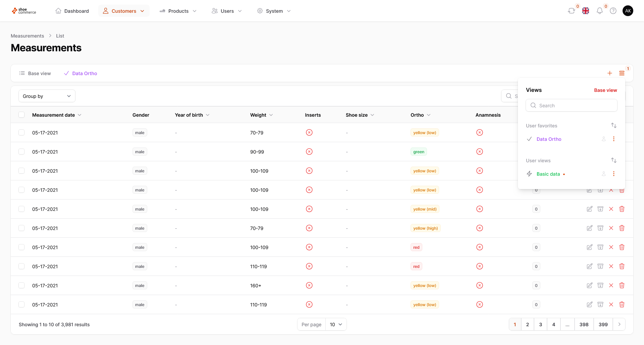The height and width of the screenshot is (345, 644).
Task: Click the sort arrows beside User views
Action: 613,161
